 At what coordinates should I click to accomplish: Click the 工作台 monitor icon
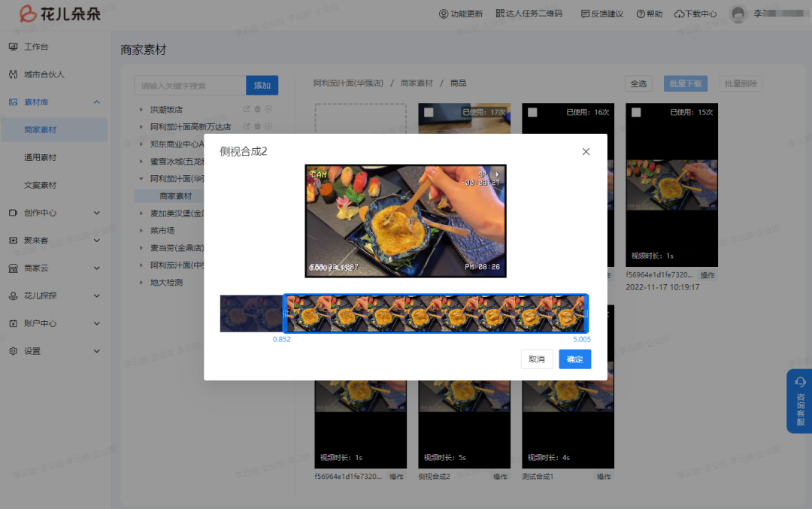click(14, 47)
